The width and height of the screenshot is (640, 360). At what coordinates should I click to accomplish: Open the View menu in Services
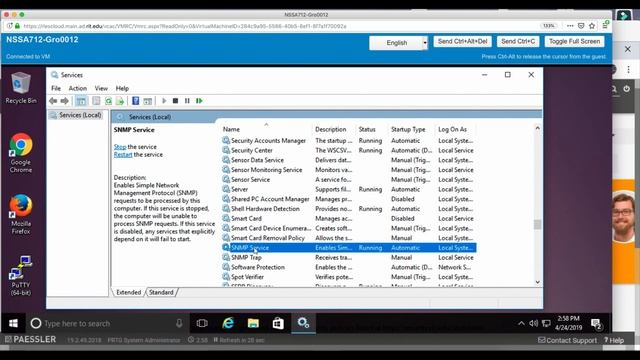101,88
